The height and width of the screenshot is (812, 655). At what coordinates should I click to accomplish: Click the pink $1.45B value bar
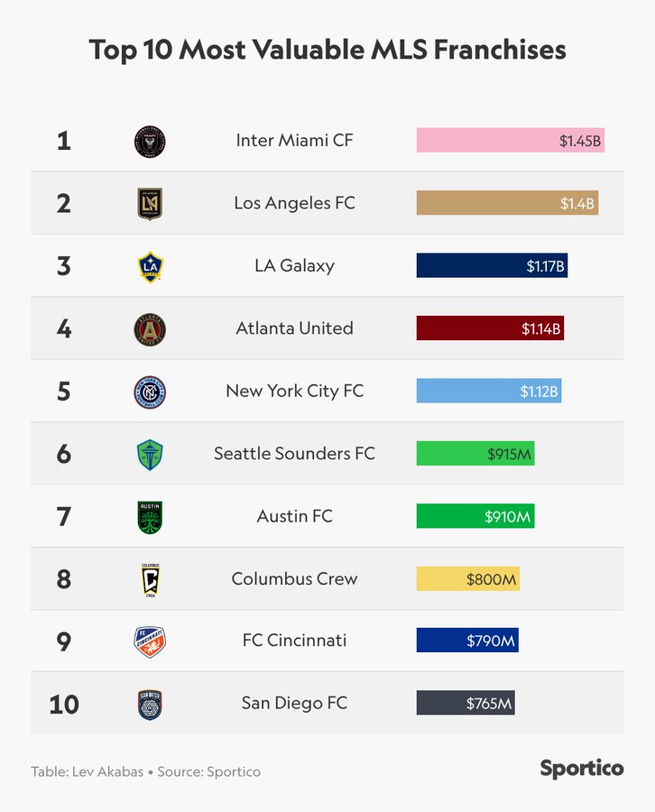[x=510, y=141]
